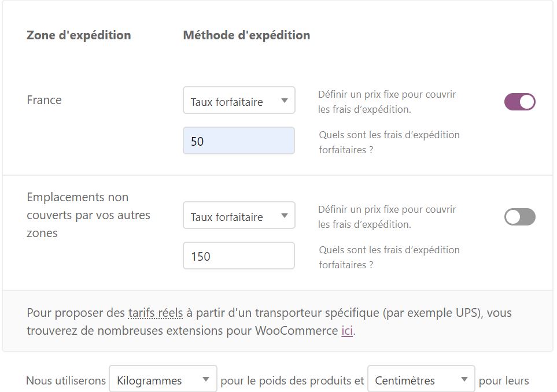The image size is (557, 392).
Task: Open the "ici" WooCommerce extensions link
Action: (347, 332)
